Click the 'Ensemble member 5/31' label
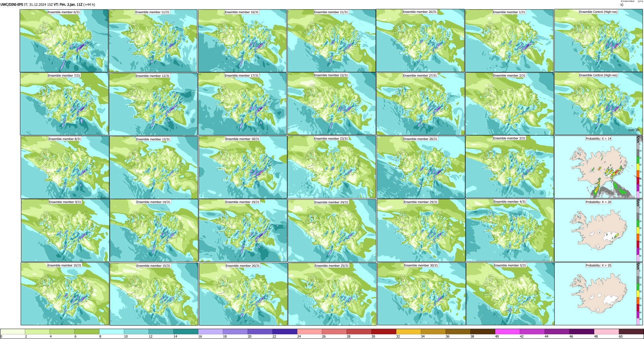Screen dimensions: 644x339 coord(510,265)
